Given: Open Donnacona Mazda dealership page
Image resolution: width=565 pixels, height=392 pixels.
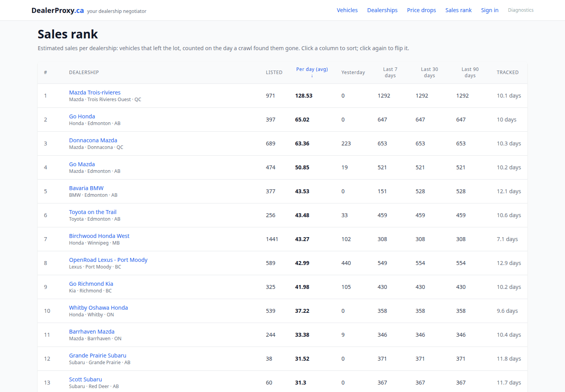Looking at the screenshot, I should tap(93, 140).
